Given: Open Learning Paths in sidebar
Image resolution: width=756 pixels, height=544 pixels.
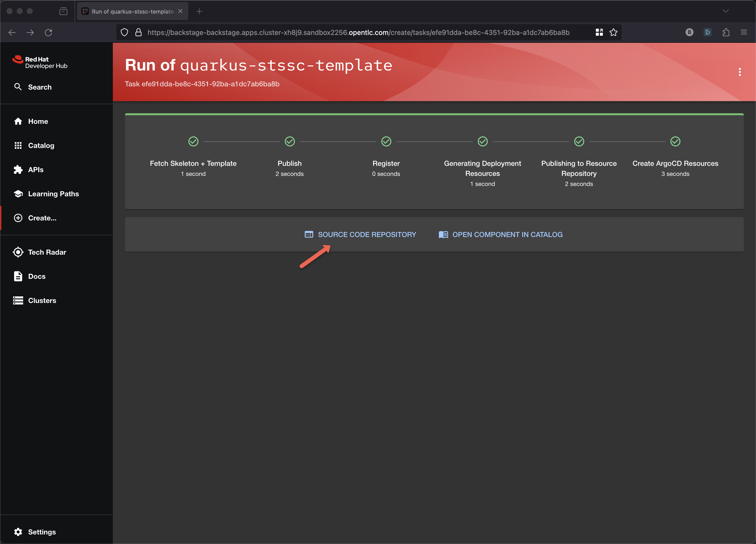Looking at the screenshot, I should tap(53, 194).
